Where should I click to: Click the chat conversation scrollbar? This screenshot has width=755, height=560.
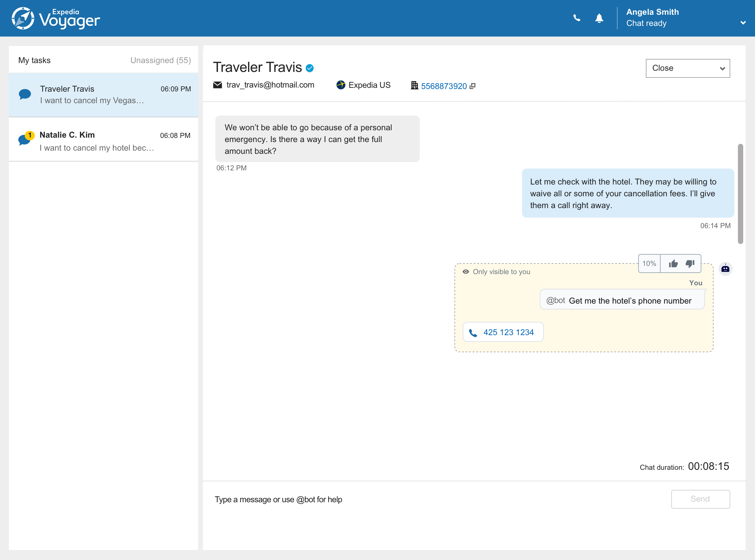(740, 194)
